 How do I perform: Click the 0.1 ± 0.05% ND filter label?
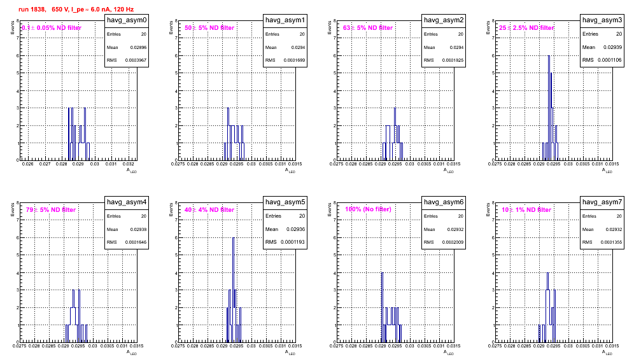(52, 28)
